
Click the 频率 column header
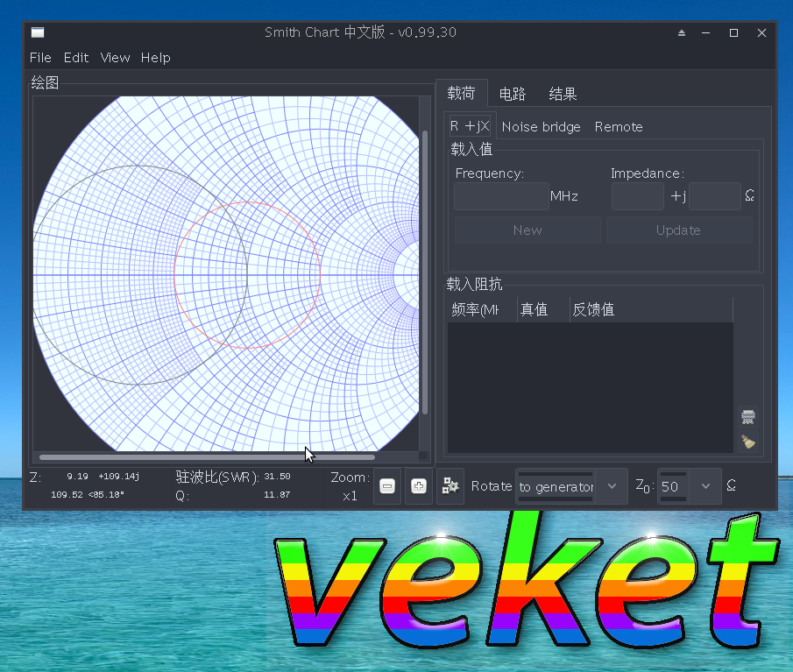pyautogui.click(x=483, y=309)
